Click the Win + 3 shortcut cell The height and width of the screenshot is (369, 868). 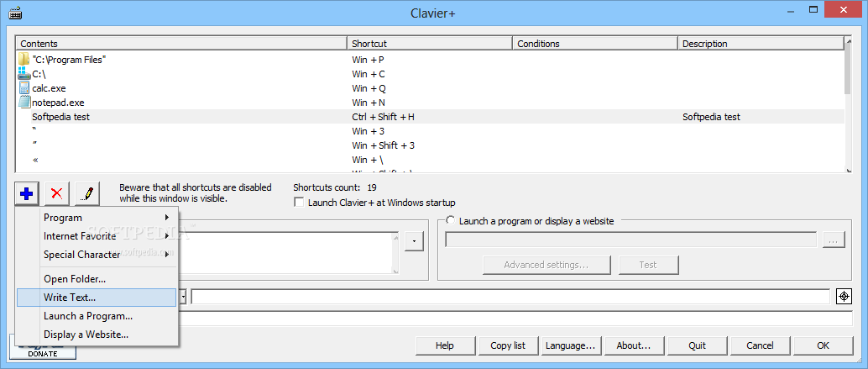coord(369,131)
